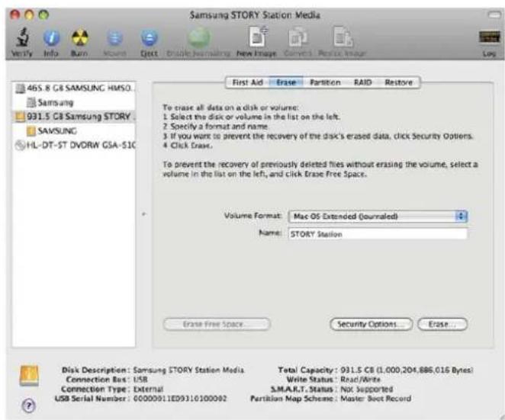Screen dimensions: 505x420
Task: Click the Name field containing STORY Station
Action: tap(378, 234)
